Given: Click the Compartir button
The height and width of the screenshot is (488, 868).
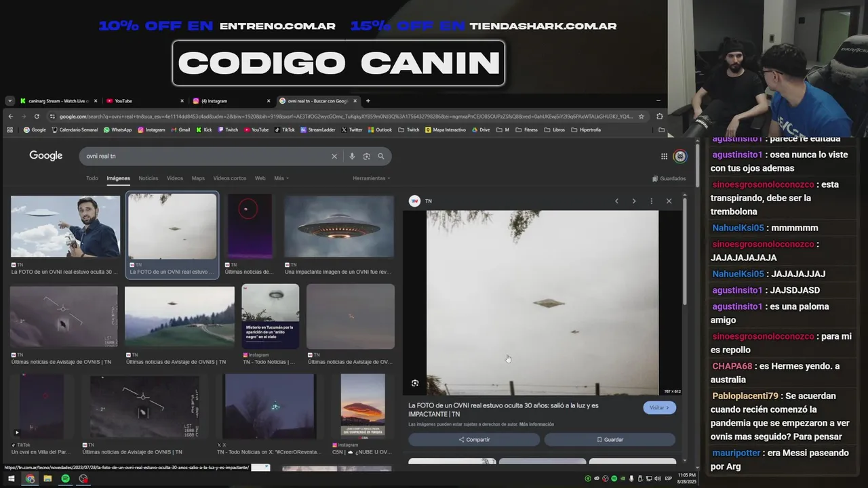Looking at the screenshot, I should click(474, 440).
